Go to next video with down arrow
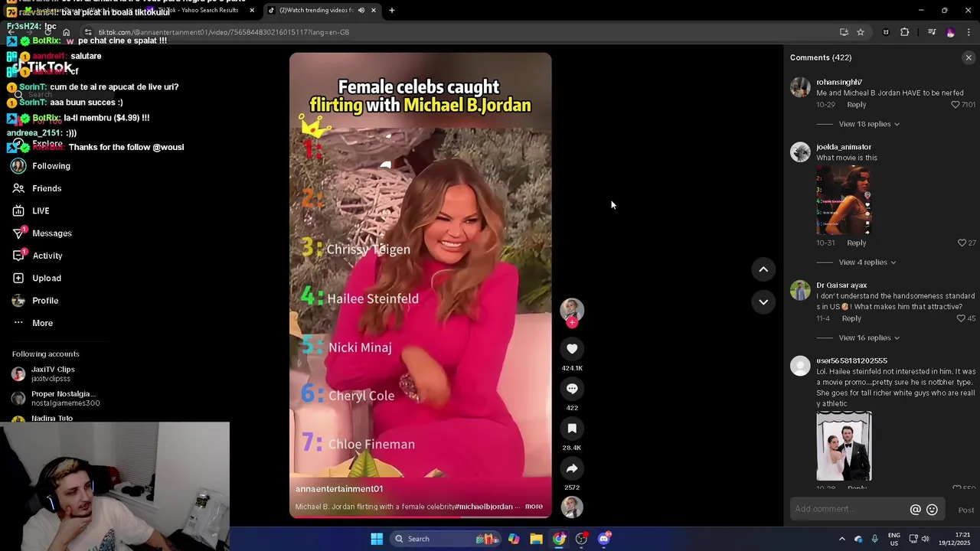Image resolution: width=980 pixels, height=551 pixels. coord(763,302)
